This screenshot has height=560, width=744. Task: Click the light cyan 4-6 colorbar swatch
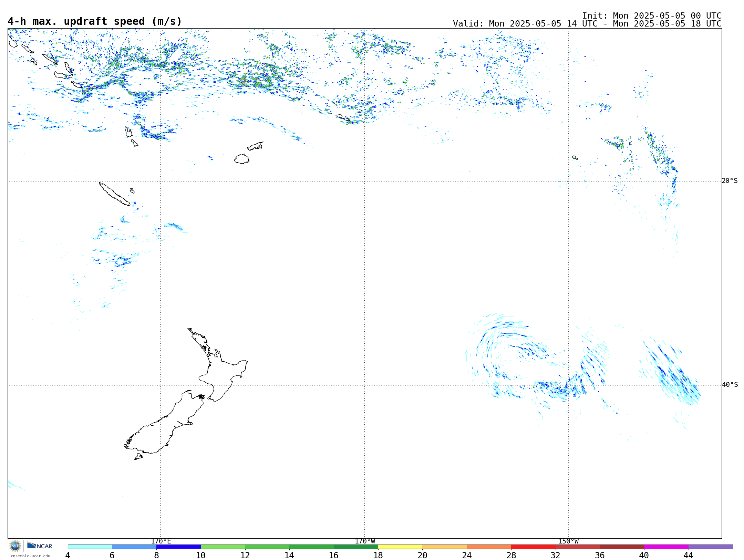pyautogui.click(x=90, y=547)
